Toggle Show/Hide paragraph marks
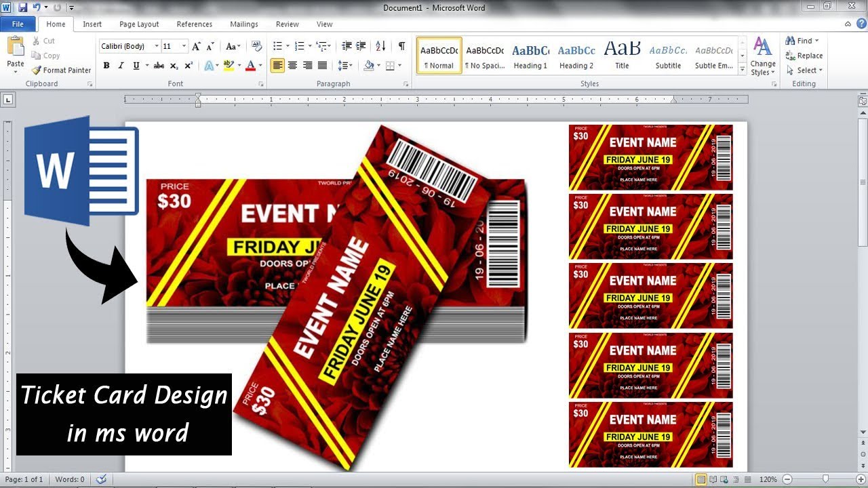The height and width of the screenshot is (488, 868). click(401, 46)
